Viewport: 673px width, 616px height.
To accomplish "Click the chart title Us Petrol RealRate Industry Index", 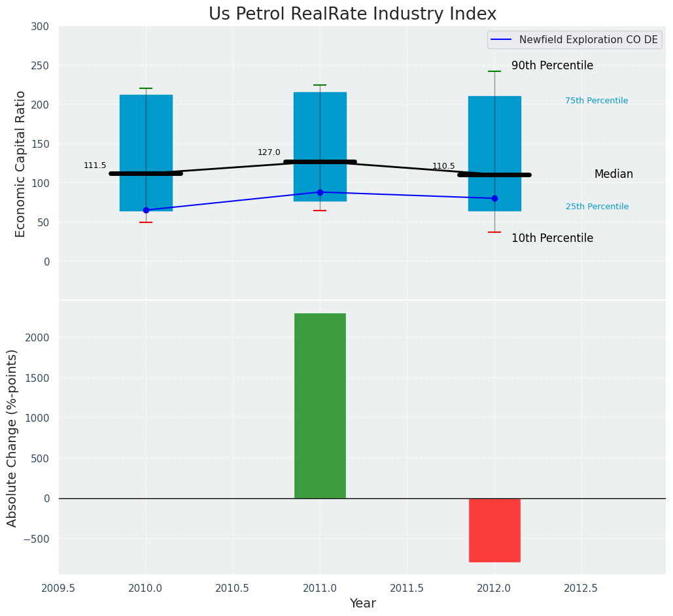I will click(353, 14).
